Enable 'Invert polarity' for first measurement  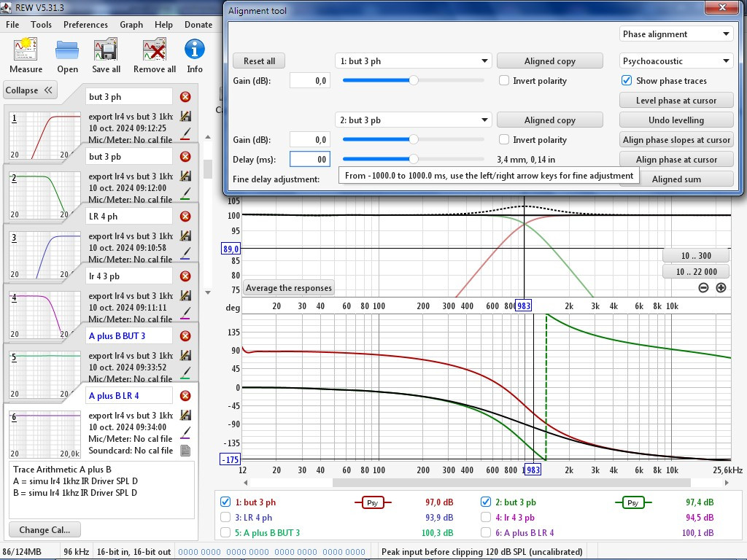click(x=504, y=81)
